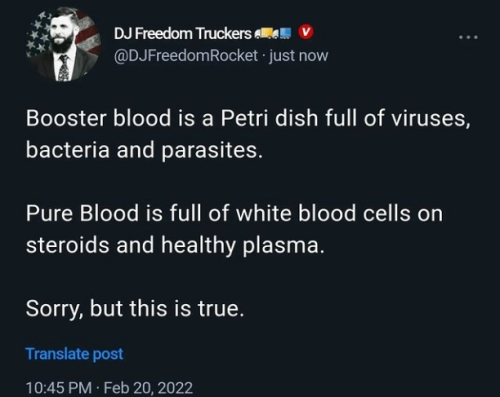Click the "just now" relative timestamp
This screenshot has width=500, height=397.
pyautogui.click(x=299, y=55)
